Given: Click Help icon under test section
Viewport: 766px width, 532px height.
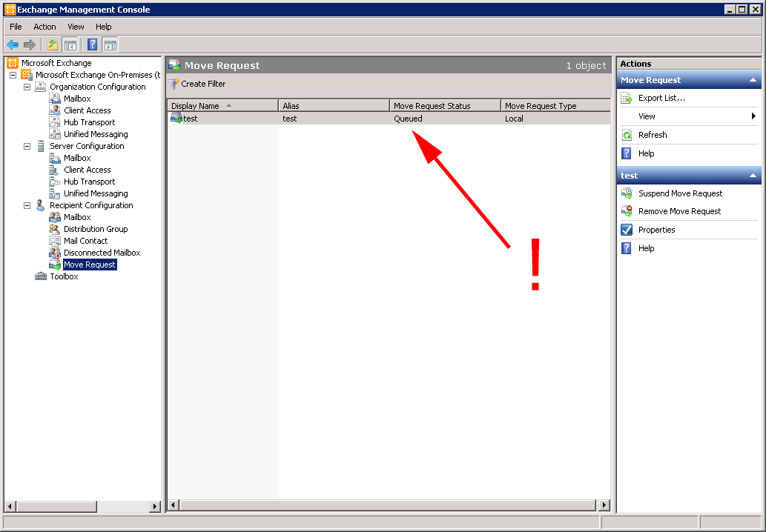Looking at the screenshot, I should pos(627,248).
